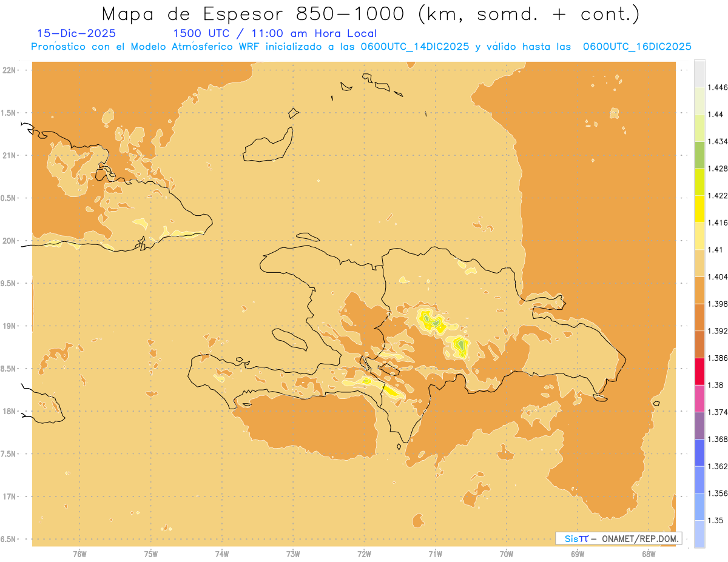
Task: Click longitude axis label '69W'
Action: click(578, 554)
